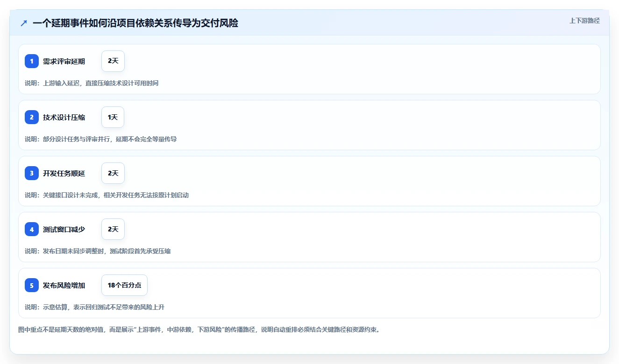Click the diagonal arrow icon in the header
This screenshot has height=364, width=619.
tap(24, 23)
